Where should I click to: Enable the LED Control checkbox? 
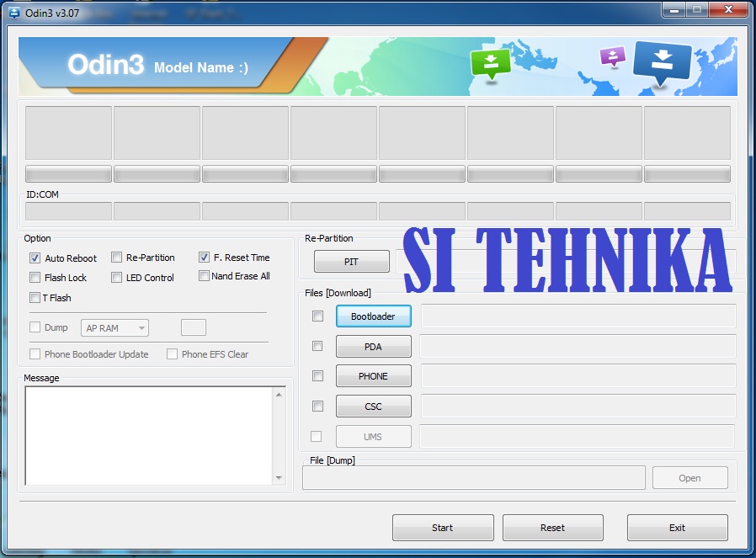116,278
